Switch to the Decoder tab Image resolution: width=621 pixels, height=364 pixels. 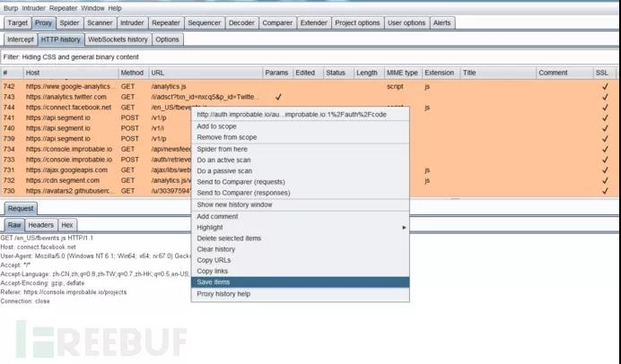241,23
